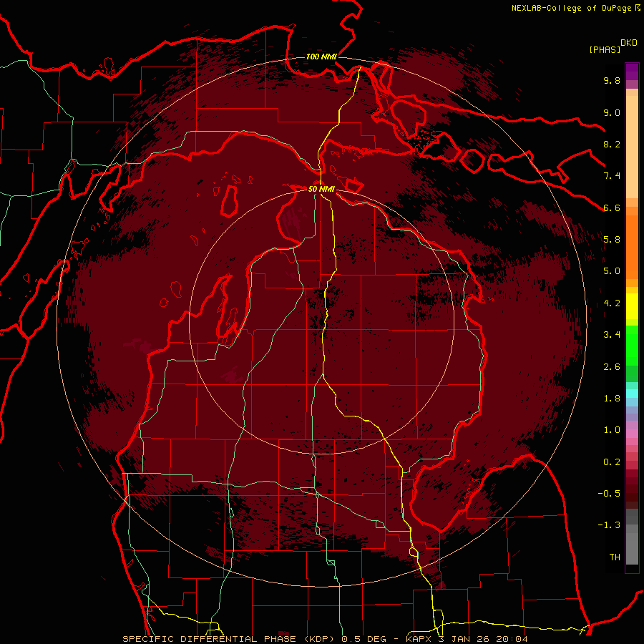Click the 2.6 scale value
The image size is (644, 644).
click(612, 366)
